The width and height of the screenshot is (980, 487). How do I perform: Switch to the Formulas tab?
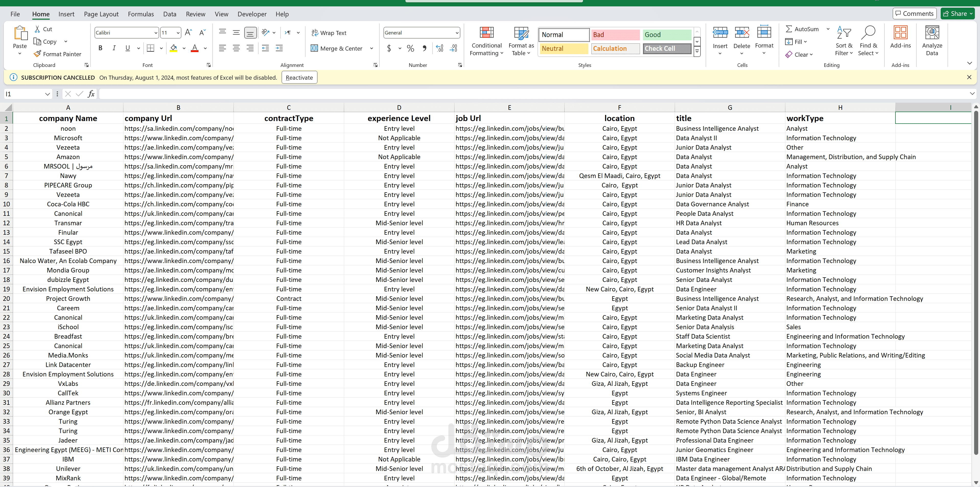tap(141, 14)
